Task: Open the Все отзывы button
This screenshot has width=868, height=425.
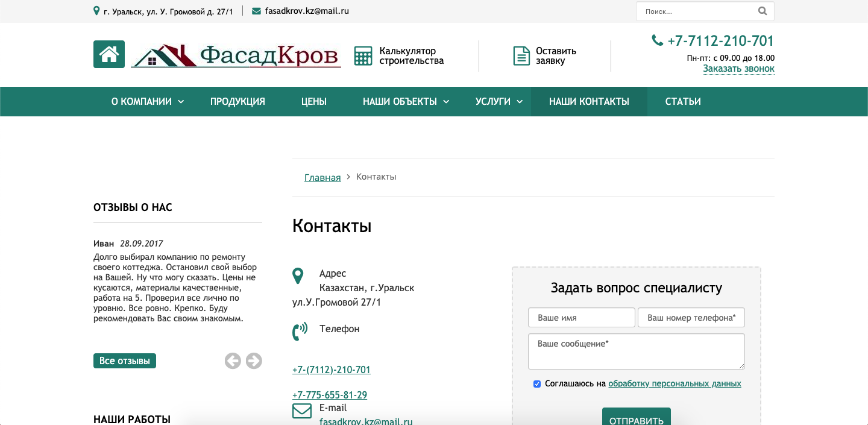Action: click(125, 360)
